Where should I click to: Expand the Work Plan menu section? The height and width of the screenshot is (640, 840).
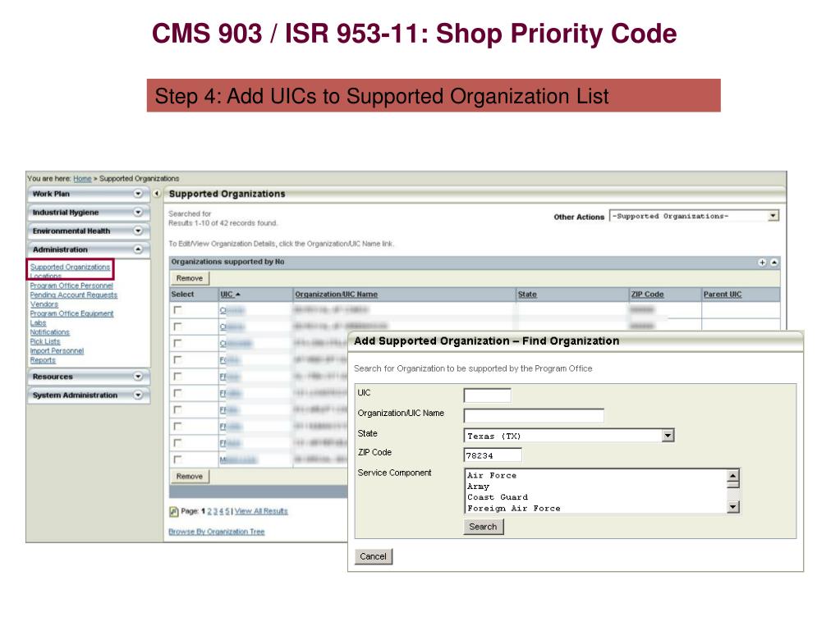pos(138,194)
